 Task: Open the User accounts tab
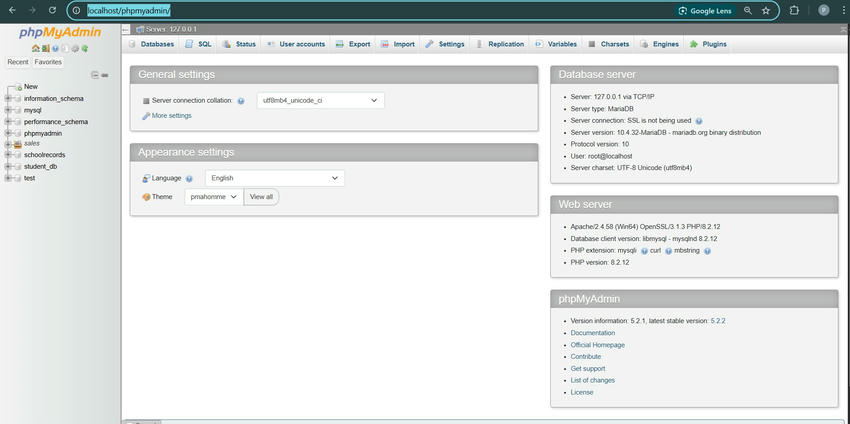point(296,44)
